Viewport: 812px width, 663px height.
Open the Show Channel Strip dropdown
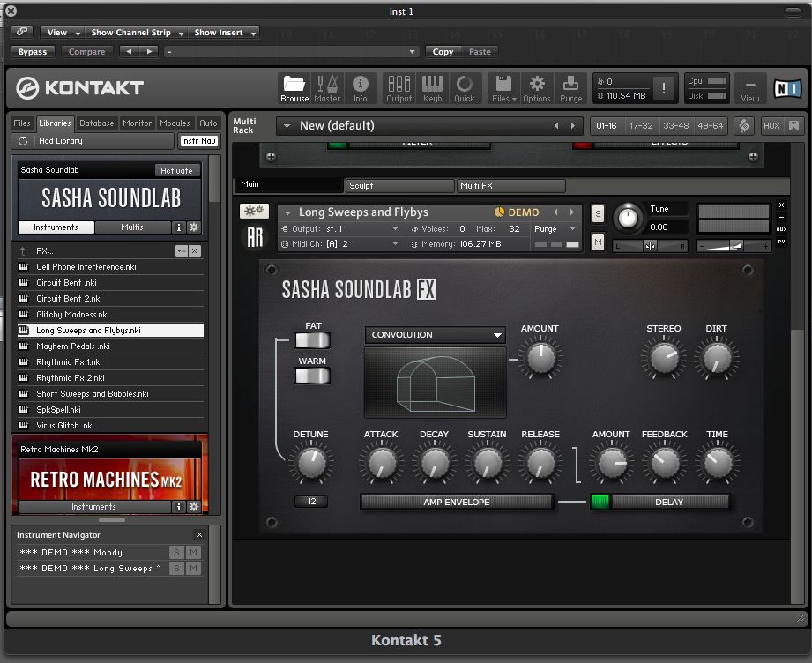(x=137, y=33)
